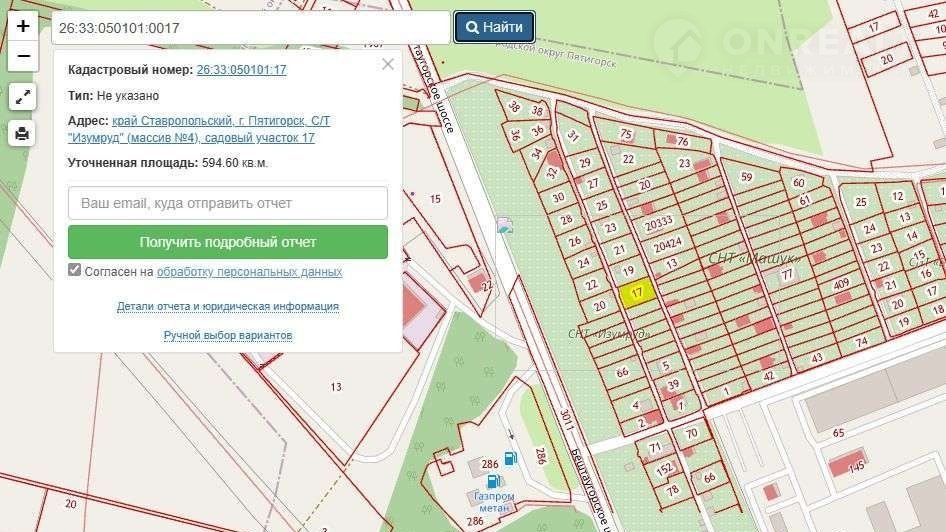Click the cadastral number search field
The image size is (946, 532).
(x=250, y=28)
